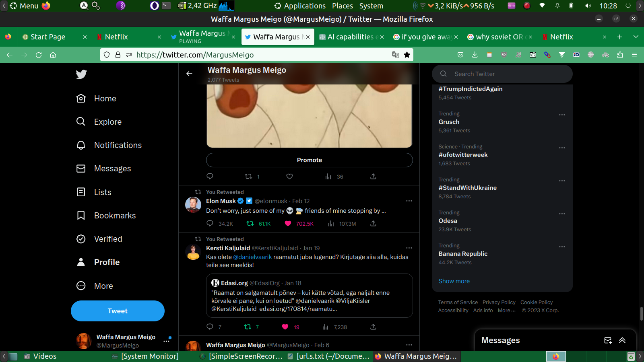Toggle the bookmark star for this page
This screenshot has height=362, width=644.
click(x=407, y=55)
